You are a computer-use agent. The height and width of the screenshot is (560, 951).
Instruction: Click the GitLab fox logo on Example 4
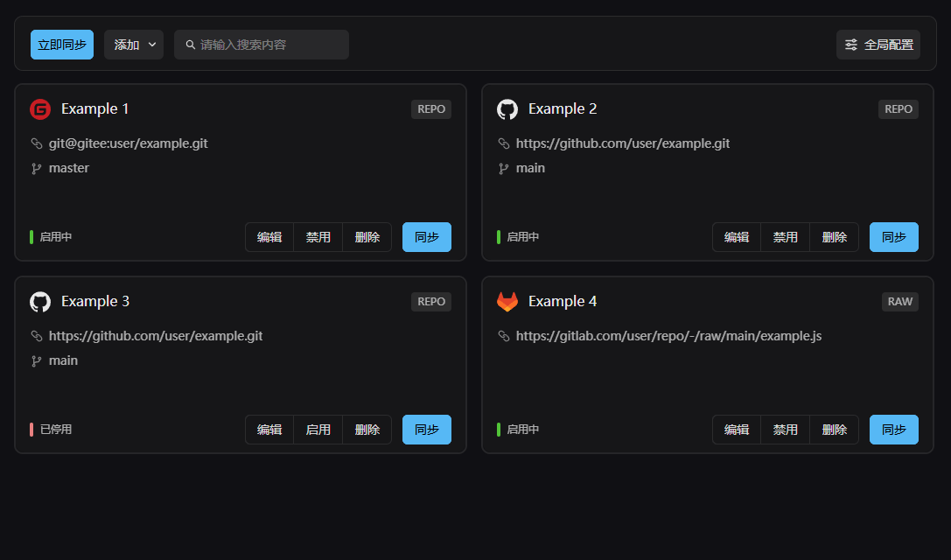(507, 302)
